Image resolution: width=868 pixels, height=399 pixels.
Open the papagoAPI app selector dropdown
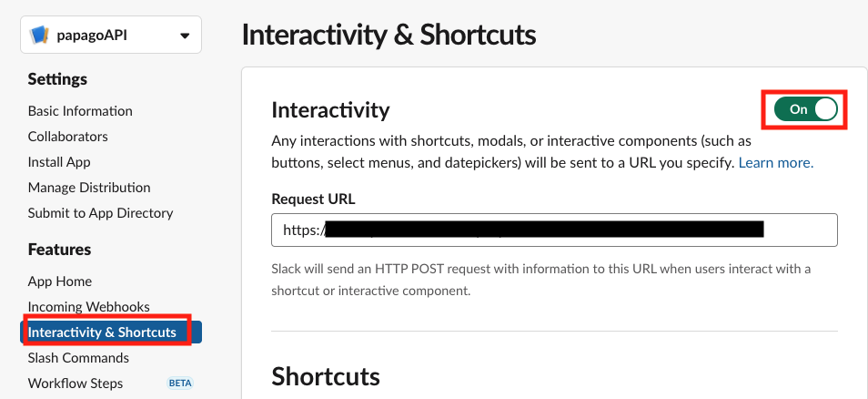pyautogui.click(x=185, y=36)
